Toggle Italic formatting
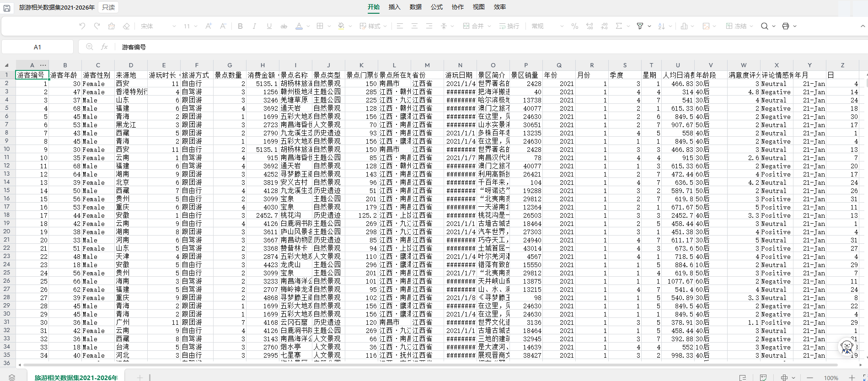The width and height of the screenshot is (868, 381). click(x=254, y=26)
